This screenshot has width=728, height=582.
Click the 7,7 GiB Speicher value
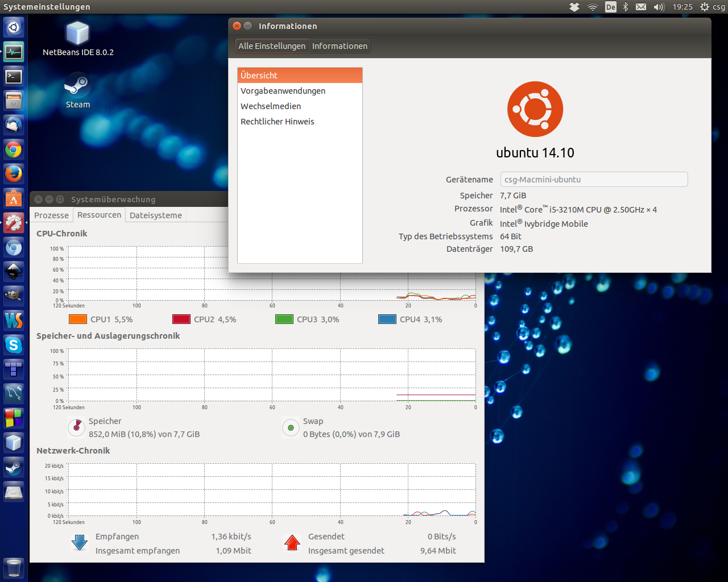pyautogui.click(x=513, y=196)
